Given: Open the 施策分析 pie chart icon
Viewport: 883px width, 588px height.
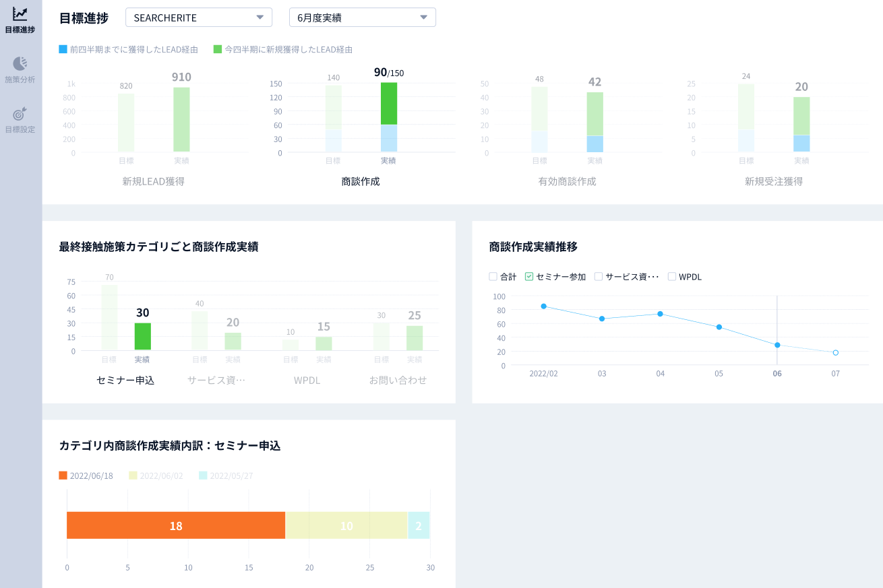Looking at the screenshot, I should (x=20, y=63).
